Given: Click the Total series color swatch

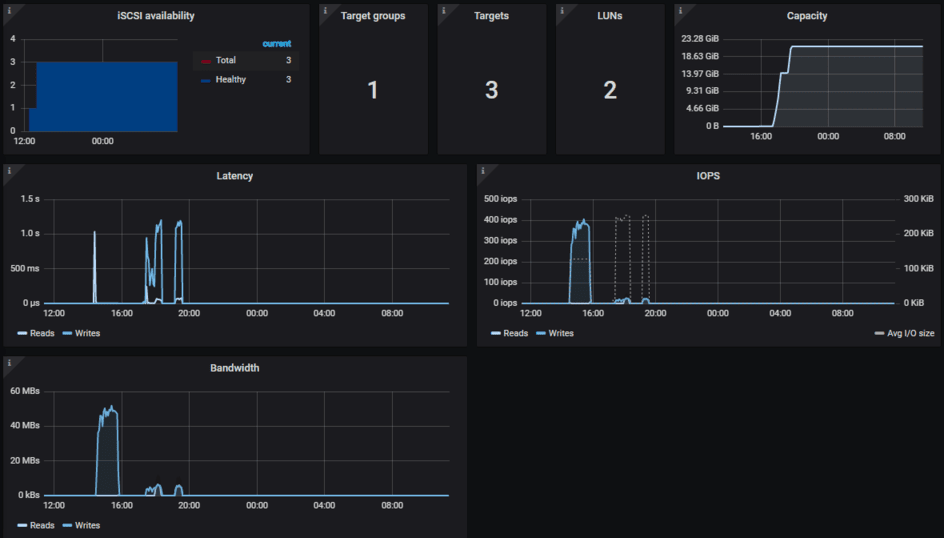Looking at the screenshot, I should (206, 61).
